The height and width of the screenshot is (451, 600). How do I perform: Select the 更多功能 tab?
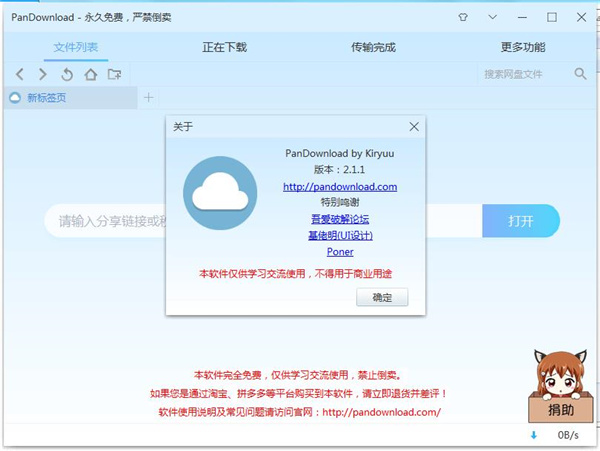pyautogui.click(x=523, y=47)
